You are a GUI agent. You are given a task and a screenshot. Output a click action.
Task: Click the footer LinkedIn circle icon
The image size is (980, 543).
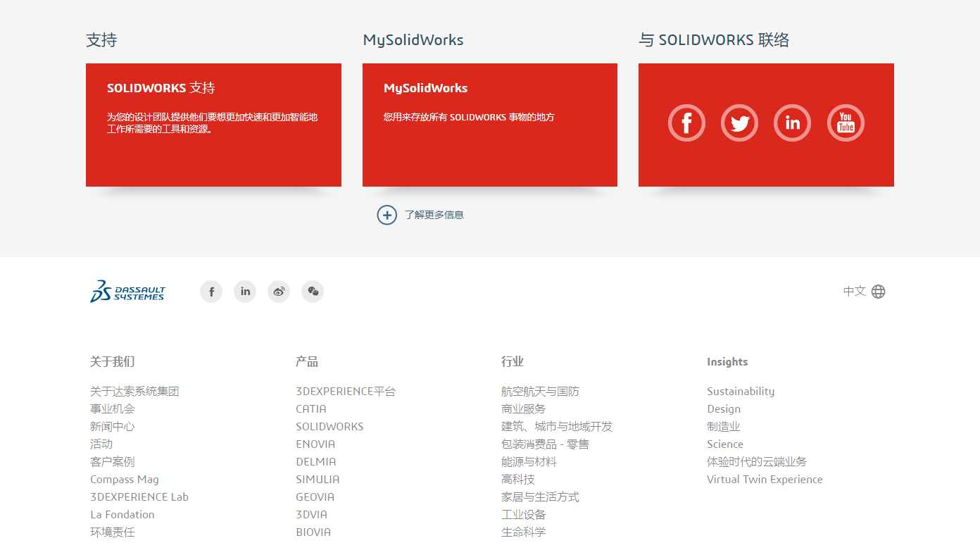click(x=245, y=291)
